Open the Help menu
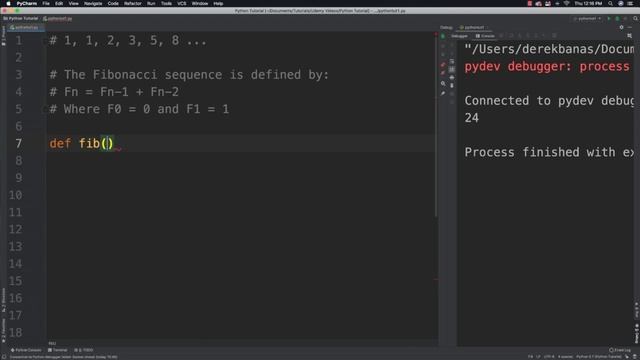 218,3
